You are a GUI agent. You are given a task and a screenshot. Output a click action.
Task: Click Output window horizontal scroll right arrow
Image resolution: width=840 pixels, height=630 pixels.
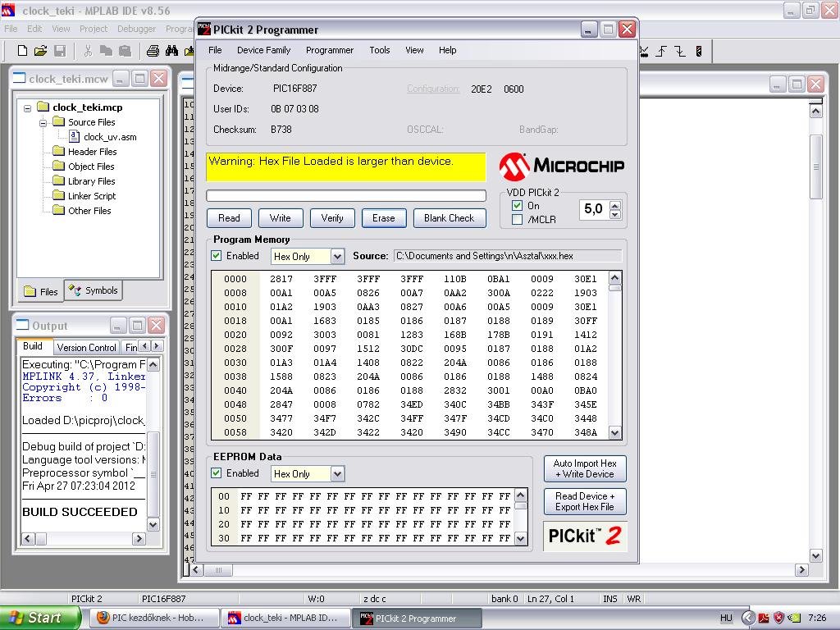pyautogui.click(x=139, y=538)
